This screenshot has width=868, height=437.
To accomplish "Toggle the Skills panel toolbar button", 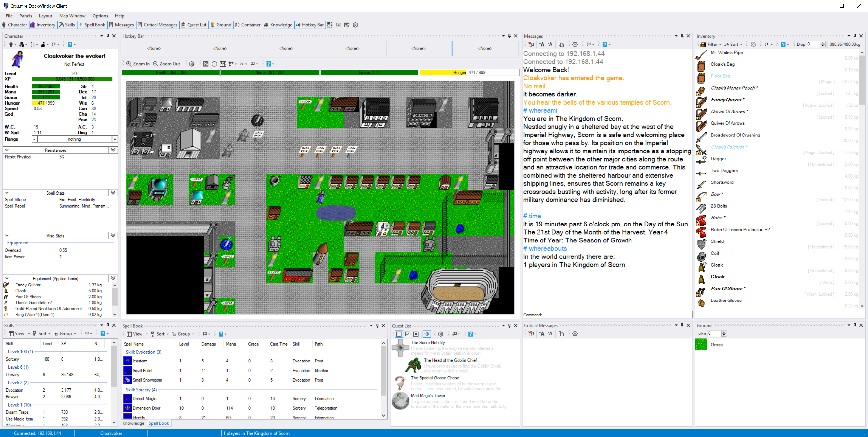I will [67, 25].
